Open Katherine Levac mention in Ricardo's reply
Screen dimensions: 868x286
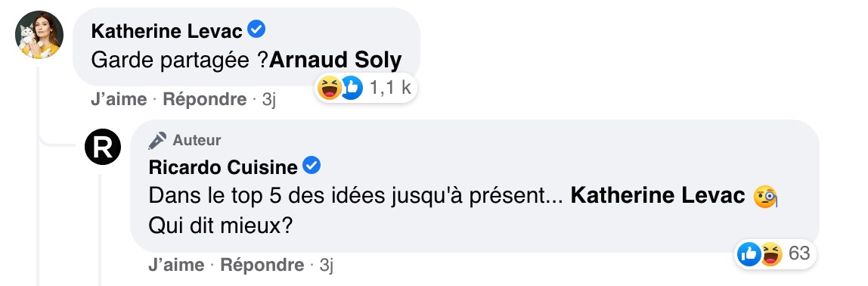[x=658, y=196]
